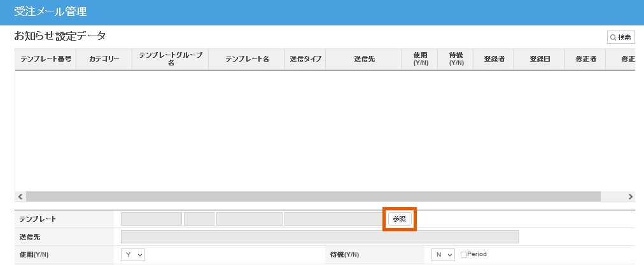Click the 送信先 input field
This screenshot has width=644, height=265.
point(320,237)
